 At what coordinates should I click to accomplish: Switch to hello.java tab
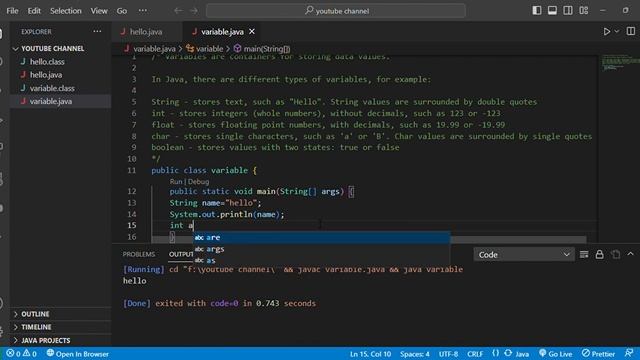tap(146, 31)
